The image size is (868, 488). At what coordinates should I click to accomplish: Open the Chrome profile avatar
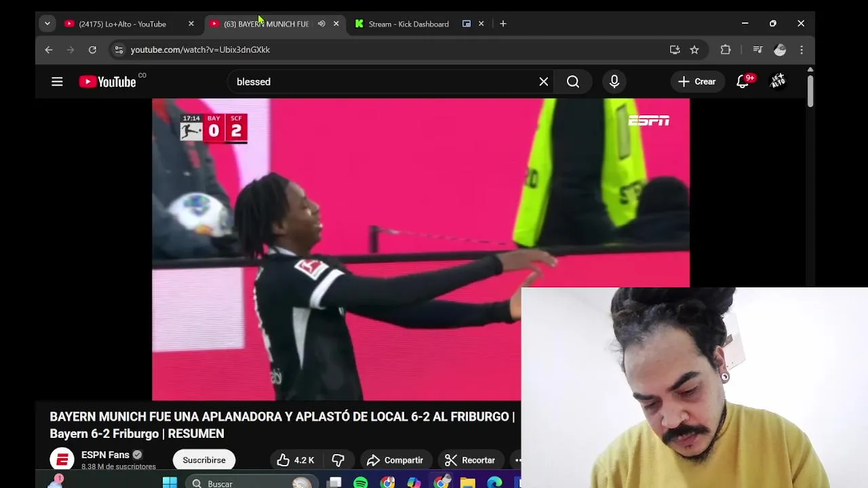click(x=780, y=49)
